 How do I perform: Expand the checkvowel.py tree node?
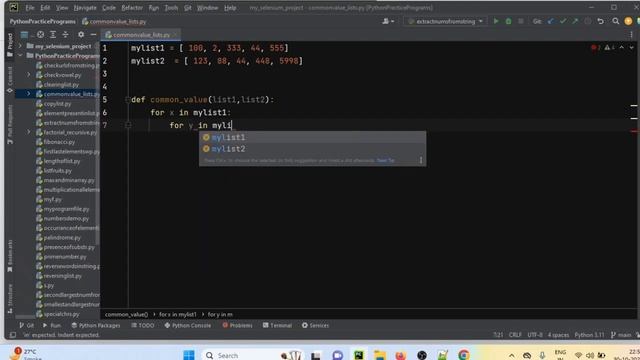tap(29, 75)
